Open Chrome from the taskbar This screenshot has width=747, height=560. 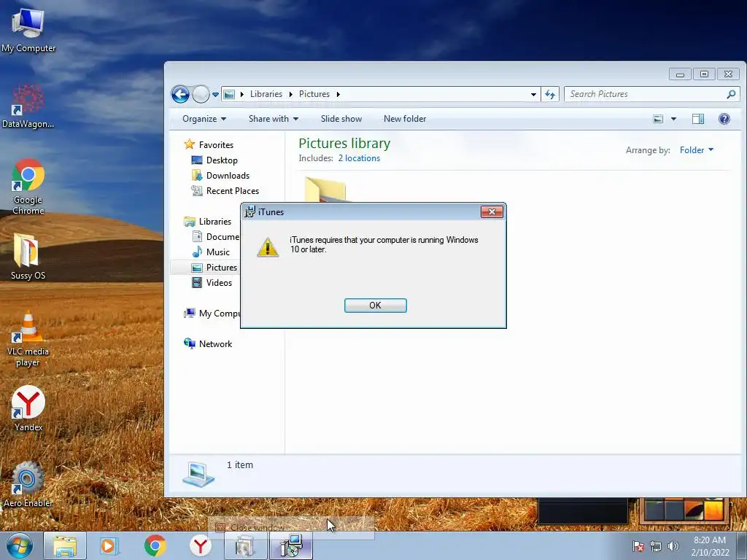coord(155,545)
